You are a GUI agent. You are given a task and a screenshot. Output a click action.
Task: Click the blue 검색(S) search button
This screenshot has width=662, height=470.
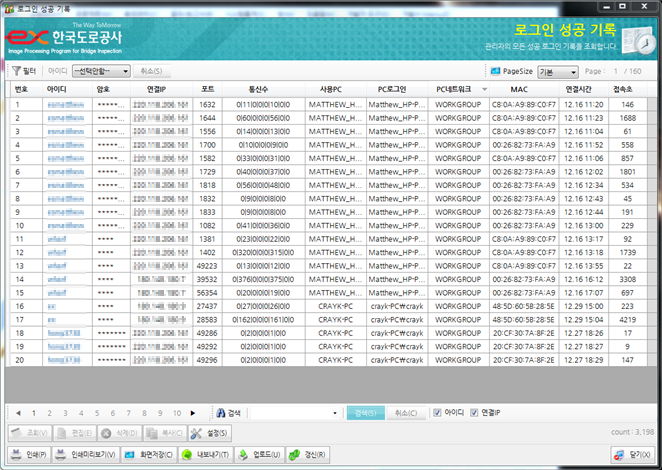tap(365, 412)
